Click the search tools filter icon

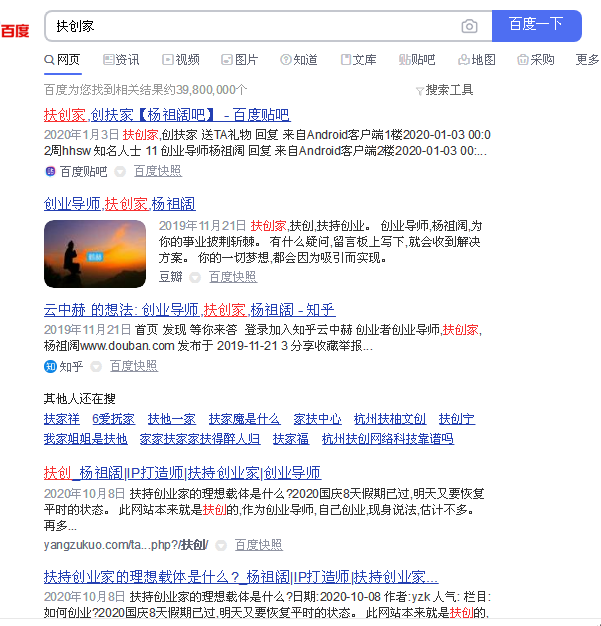point(420,91)
